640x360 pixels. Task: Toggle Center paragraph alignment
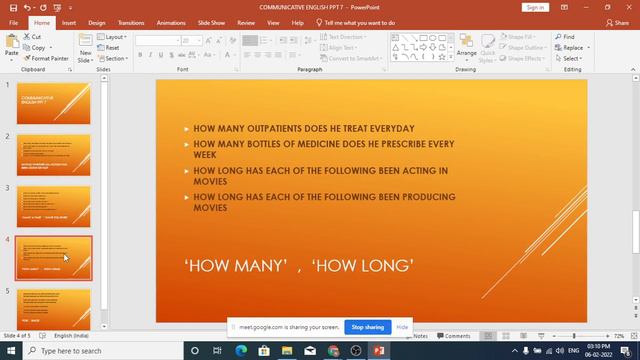coord(258,55)
